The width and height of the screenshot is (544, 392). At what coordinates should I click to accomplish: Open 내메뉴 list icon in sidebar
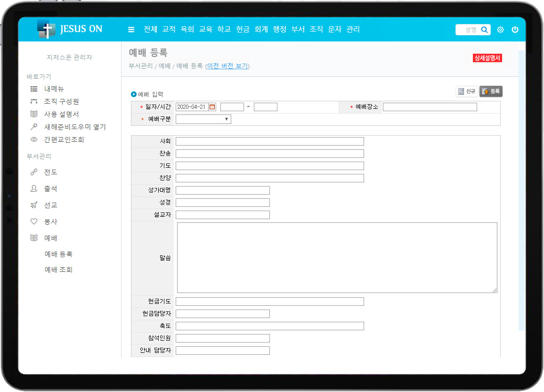pos(34,89)
